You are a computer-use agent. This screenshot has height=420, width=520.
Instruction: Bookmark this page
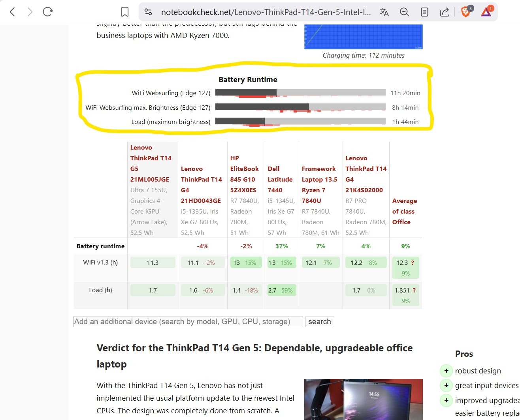[125, 12]
